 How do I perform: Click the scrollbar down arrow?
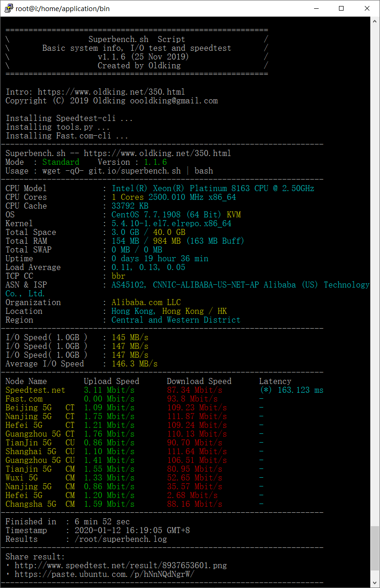pyautogui.click(x=375, y=583)
